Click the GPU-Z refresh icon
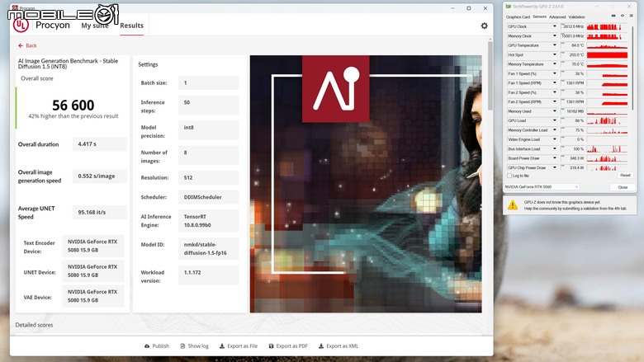This screenshot has width=644, height=362. tap(623, 16)
